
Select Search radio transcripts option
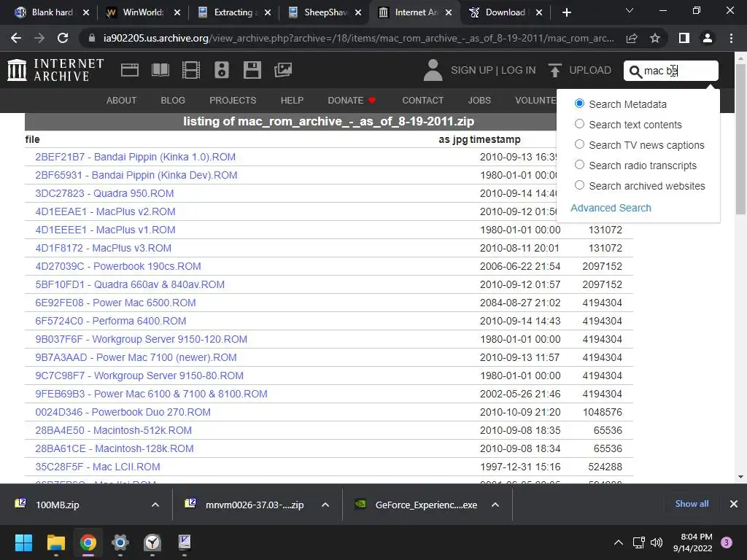[x=579, y=165]
